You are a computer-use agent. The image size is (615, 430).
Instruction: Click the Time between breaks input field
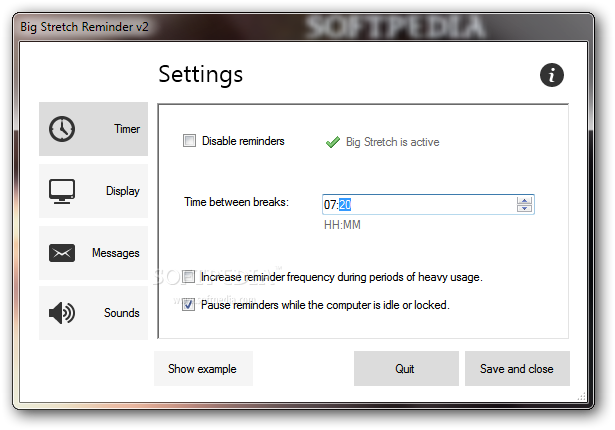(428, 204)
